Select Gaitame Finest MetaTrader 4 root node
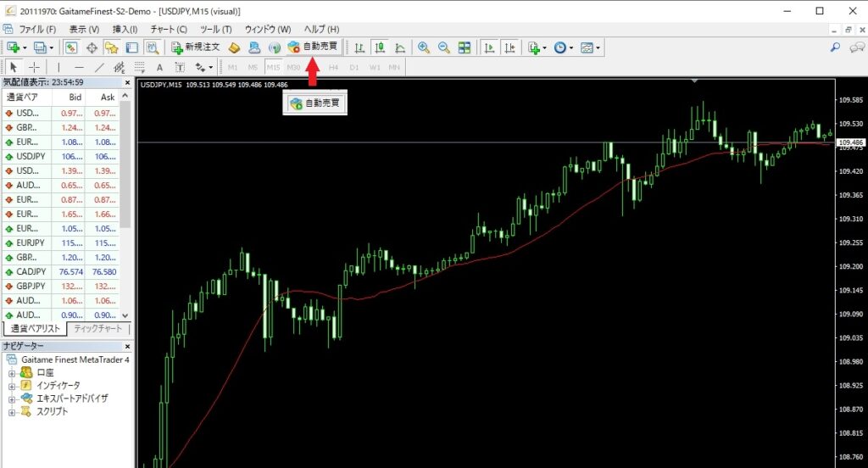This screenshot has height=468, width=868. tap(75, 359)
